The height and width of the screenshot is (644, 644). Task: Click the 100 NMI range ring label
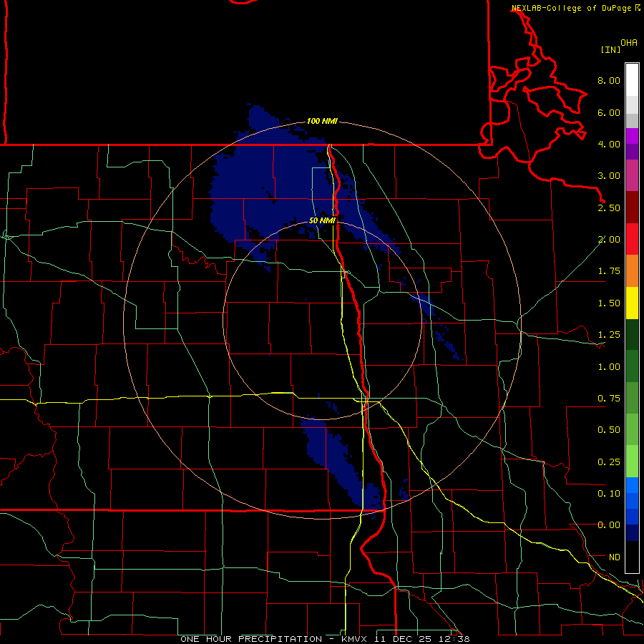(x=322, y=121)
